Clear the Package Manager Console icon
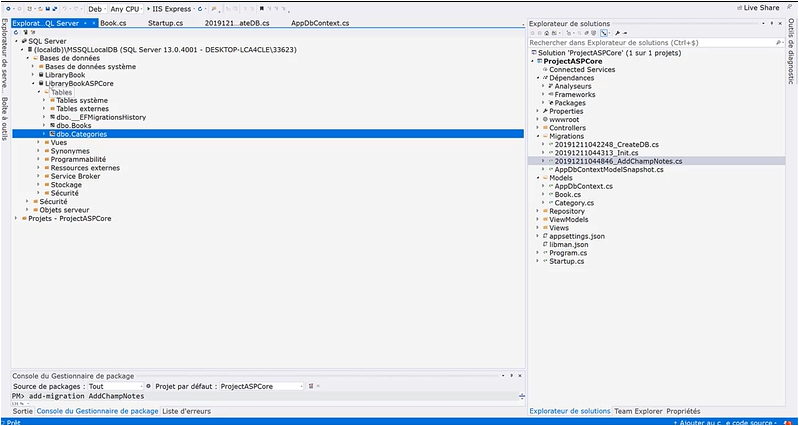 [311, 386]
